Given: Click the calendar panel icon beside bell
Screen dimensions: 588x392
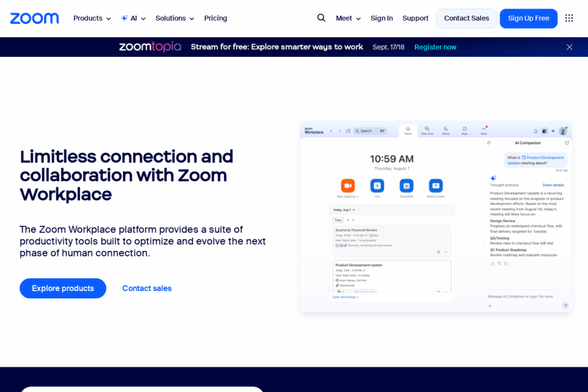Looking at the screenshot, I should click(x=544, y=131).
